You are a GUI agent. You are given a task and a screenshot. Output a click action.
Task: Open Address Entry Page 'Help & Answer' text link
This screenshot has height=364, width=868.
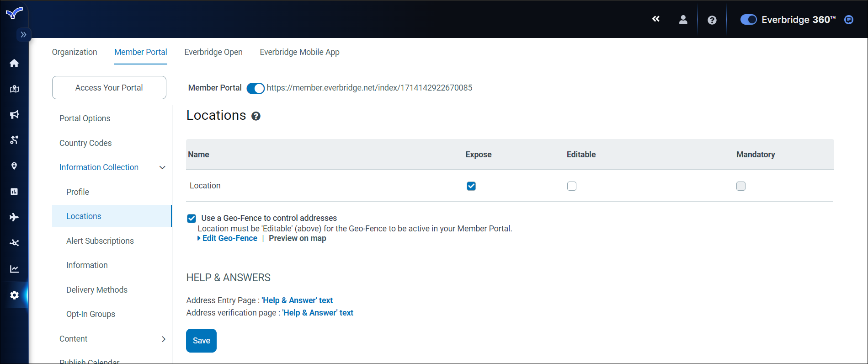(x=297, y=300)
